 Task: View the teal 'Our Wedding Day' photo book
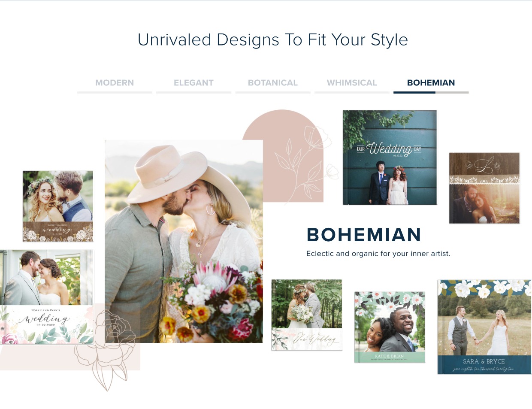(x=390, y=158)
